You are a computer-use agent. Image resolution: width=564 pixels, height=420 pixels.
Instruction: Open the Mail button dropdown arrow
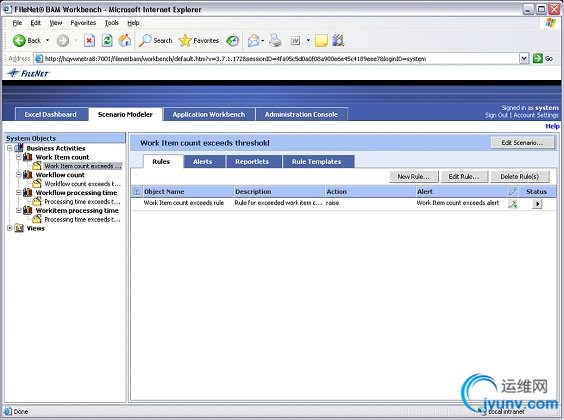[x=263, y=41]
